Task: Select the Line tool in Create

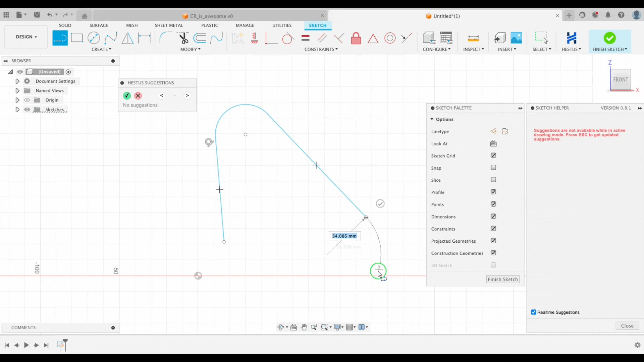Action: coord(60,38)
